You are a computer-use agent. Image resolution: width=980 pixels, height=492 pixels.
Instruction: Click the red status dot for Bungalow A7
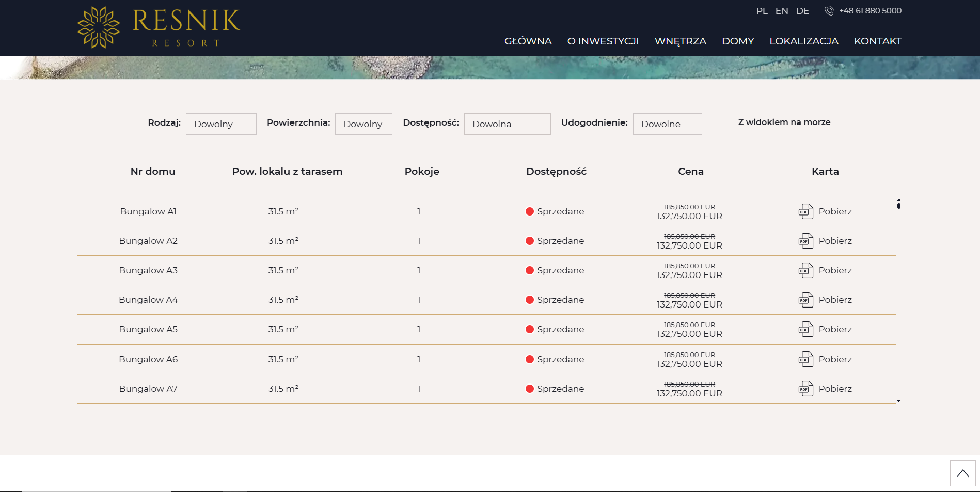tap(530, 389)
